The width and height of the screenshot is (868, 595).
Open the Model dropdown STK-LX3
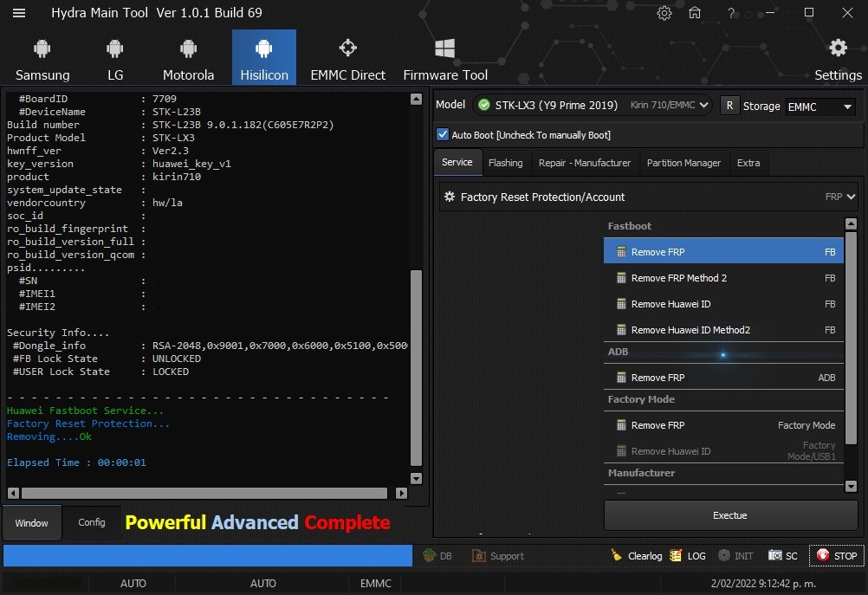tap(593, 105)
